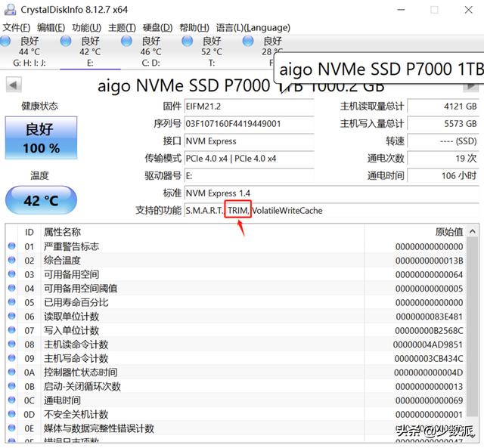Click the attribute list vertical scrollbar thumb

[x=473, y=327]
